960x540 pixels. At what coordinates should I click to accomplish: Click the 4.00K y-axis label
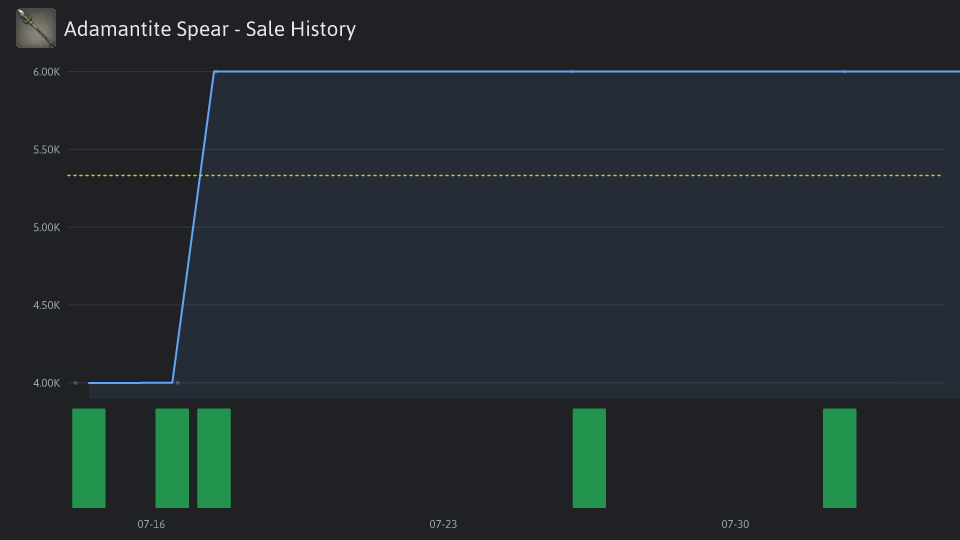pyautogui.click(x=47, y=383)
